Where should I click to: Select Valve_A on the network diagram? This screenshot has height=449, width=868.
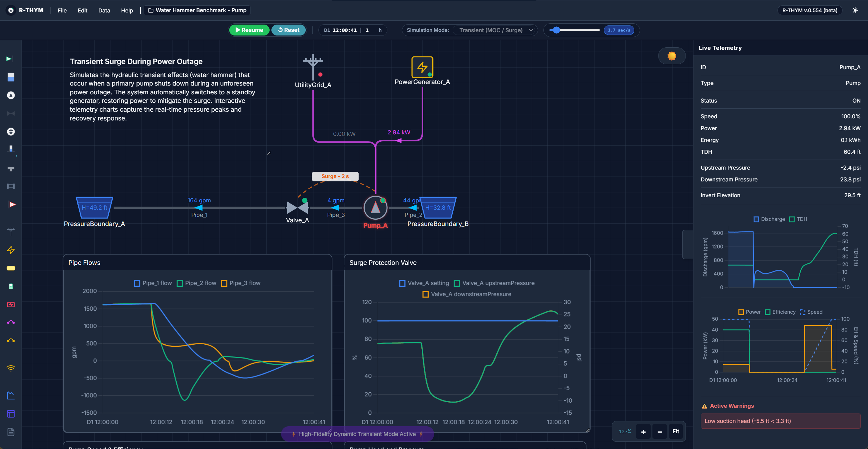click(297, 208)
